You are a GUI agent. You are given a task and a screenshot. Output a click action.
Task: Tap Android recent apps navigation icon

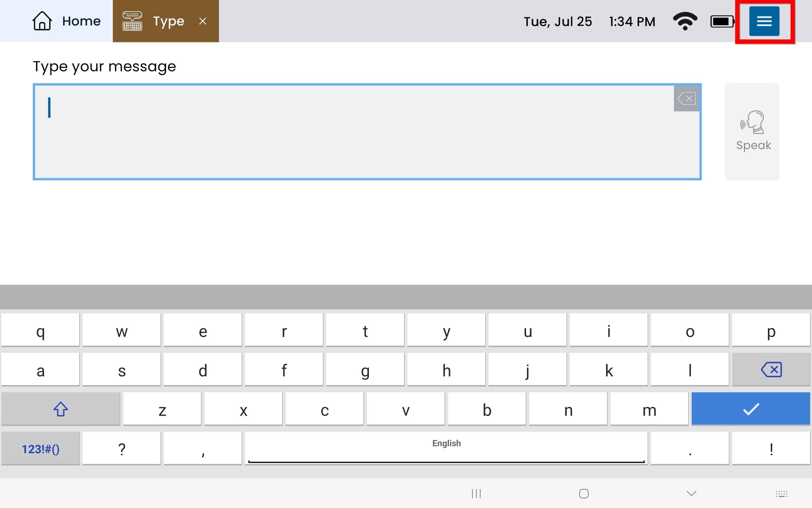[476, 494]
